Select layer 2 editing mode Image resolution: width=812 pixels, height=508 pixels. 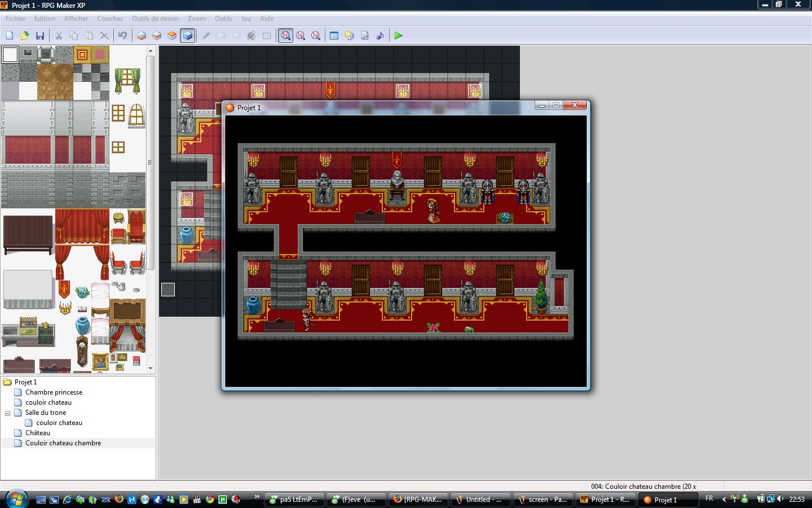tap(157, 36)
